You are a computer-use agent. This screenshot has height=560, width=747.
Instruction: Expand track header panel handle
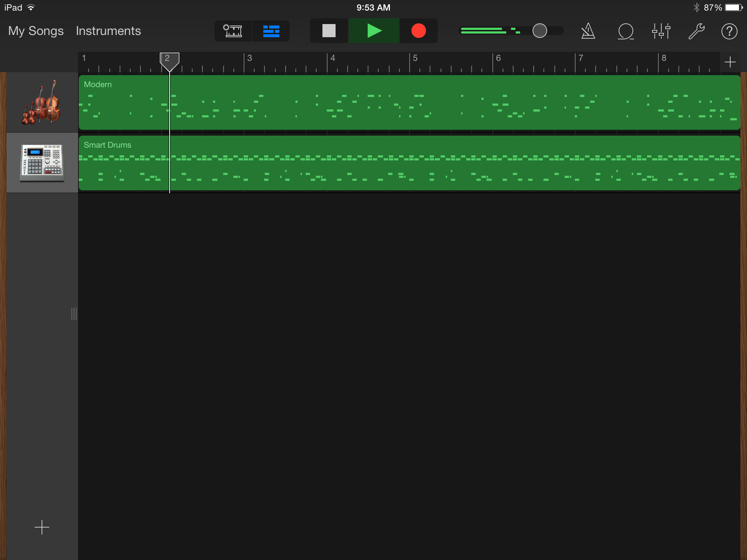click(x=74, y=314)
